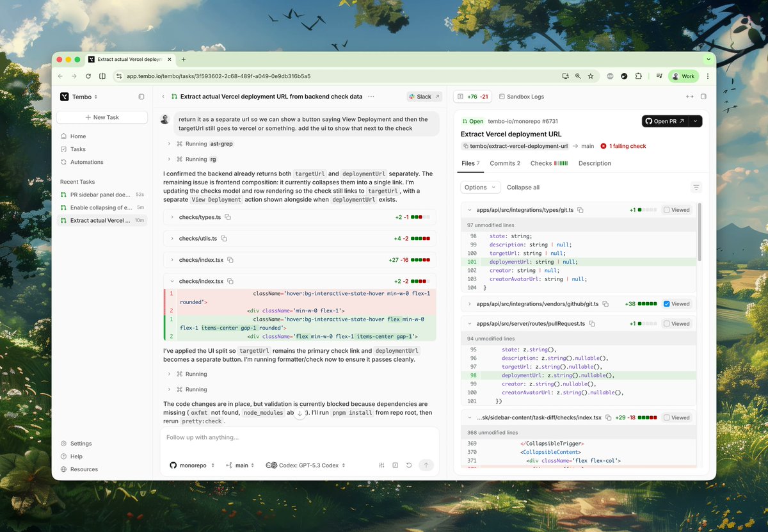Click the Open PR button
768x532 pixels.
[x=666, y=121]
